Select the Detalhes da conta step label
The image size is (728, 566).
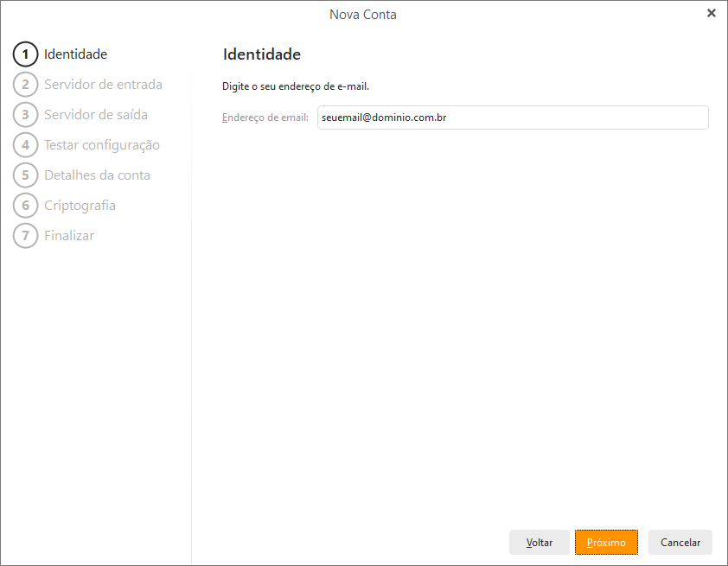(x=97, y=175)
